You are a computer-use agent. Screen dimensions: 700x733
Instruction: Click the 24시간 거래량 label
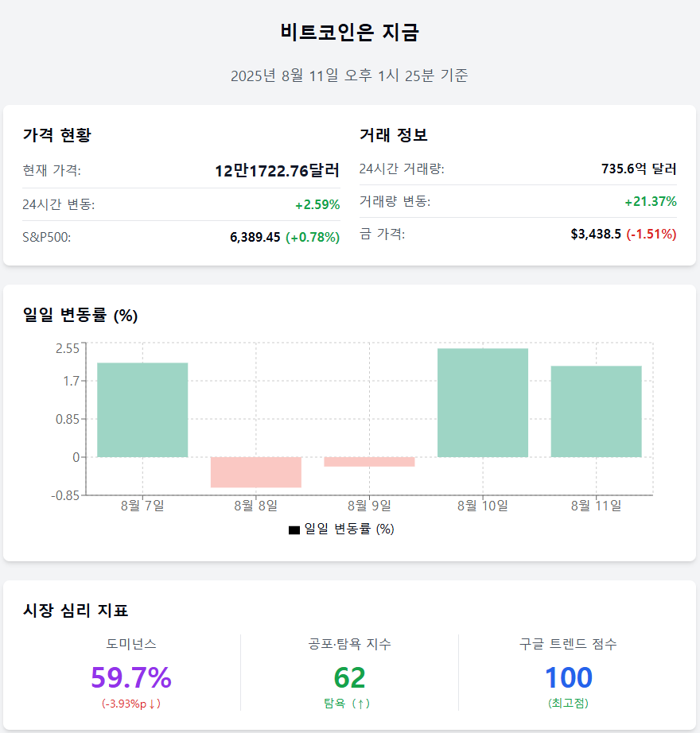402,169
